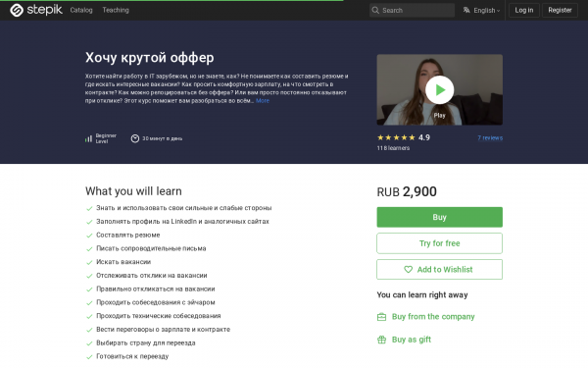Click the checkmark next to Составлять резюме

tap(89, 236)
